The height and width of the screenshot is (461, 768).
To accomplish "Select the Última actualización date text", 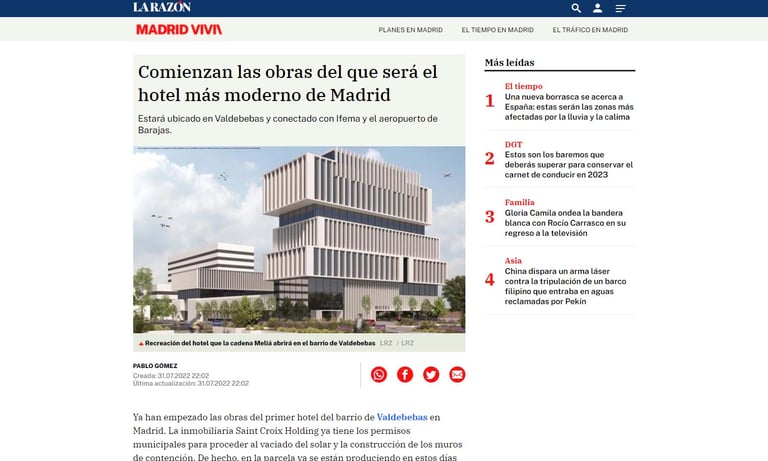I will pos(191,384).
